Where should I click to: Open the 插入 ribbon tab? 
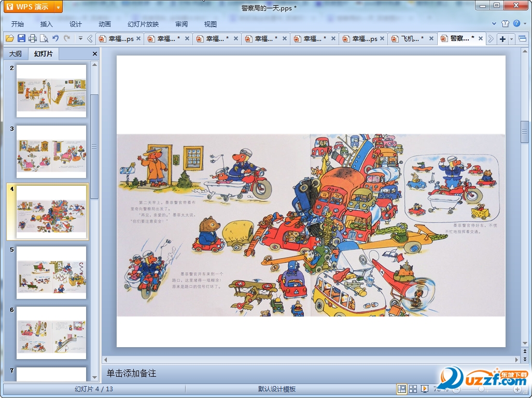[x=47, y=24]
